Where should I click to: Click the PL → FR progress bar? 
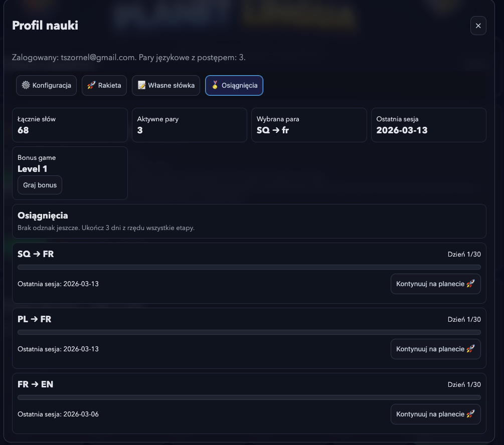coord(249,332)
